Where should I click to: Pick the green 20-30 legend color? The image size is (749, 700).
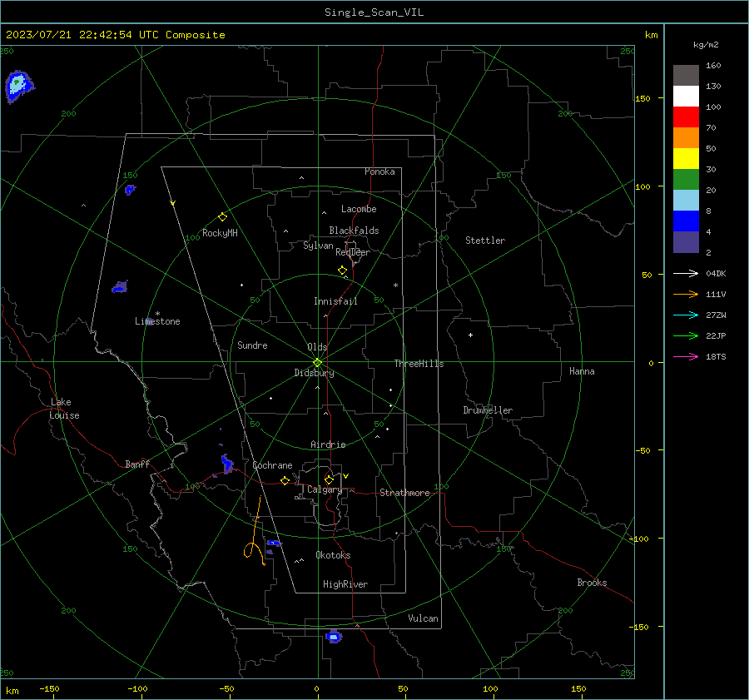pyautogui.click(x=686, y=180)
